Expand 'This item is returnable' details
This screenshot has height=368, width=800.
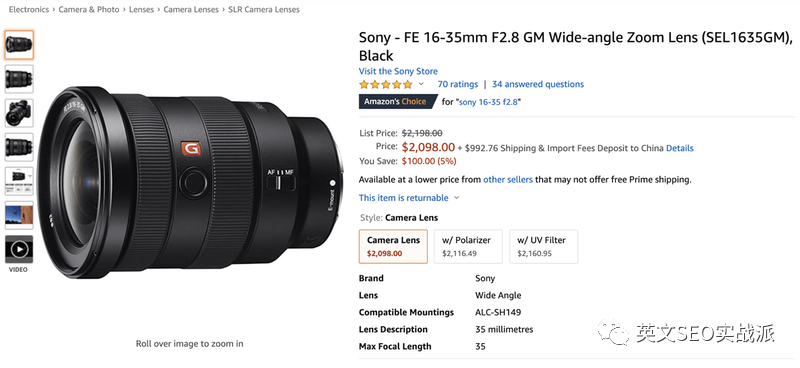[x=409, y=198]
